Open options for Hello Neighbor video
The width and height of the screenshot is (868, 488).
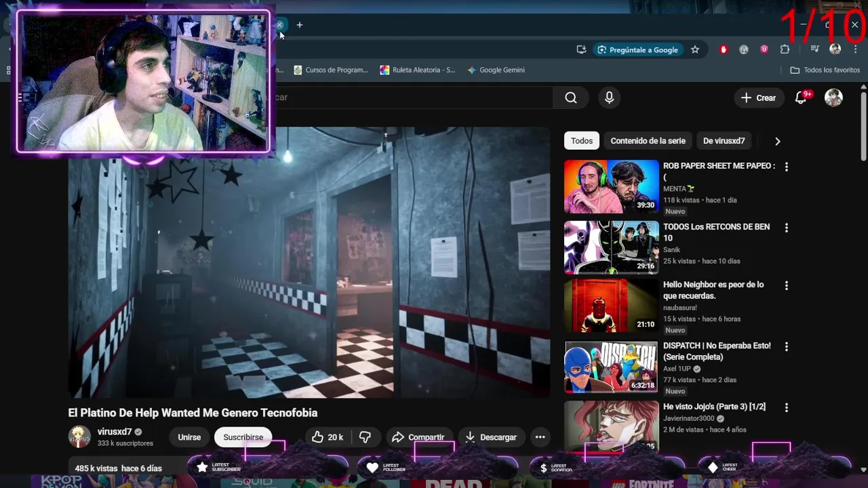click(x=787, y=286)
